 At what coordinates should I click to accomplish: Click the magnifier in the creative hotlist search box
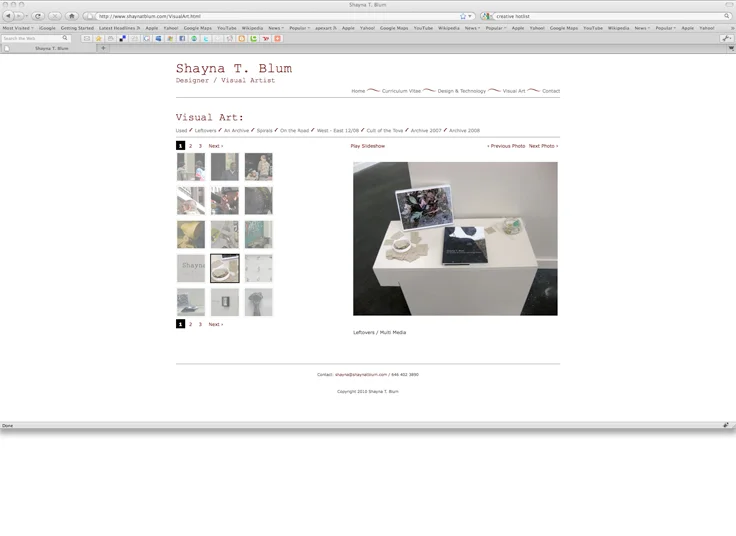pyautogui.click(x=727, y=16)
